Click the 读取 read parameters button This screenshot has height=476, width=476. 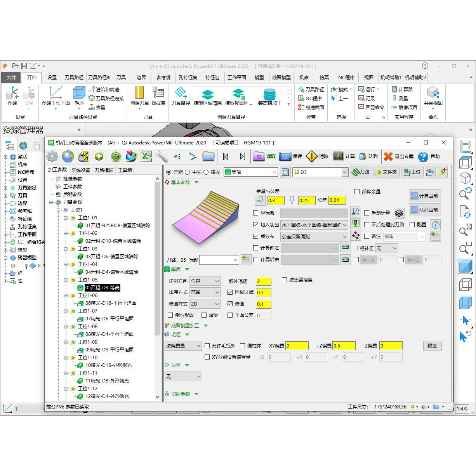tap(264, 156)
